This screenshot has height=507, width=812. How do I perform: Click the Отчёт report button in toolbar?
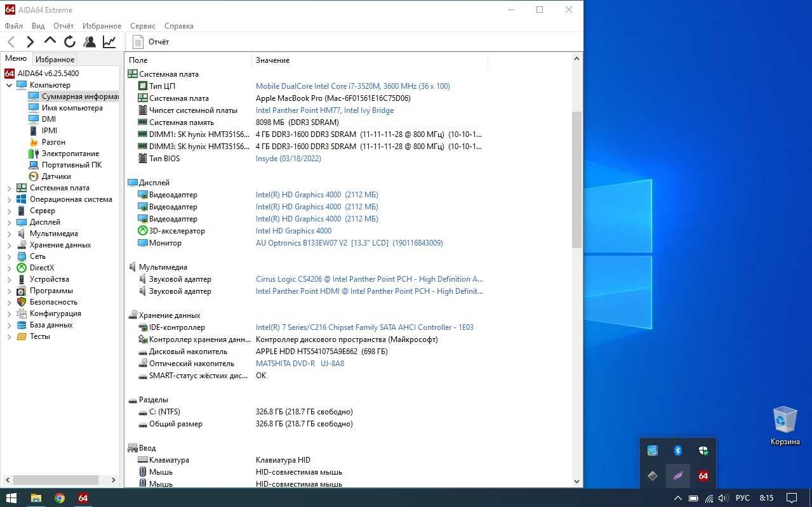[x=151, y=42]
